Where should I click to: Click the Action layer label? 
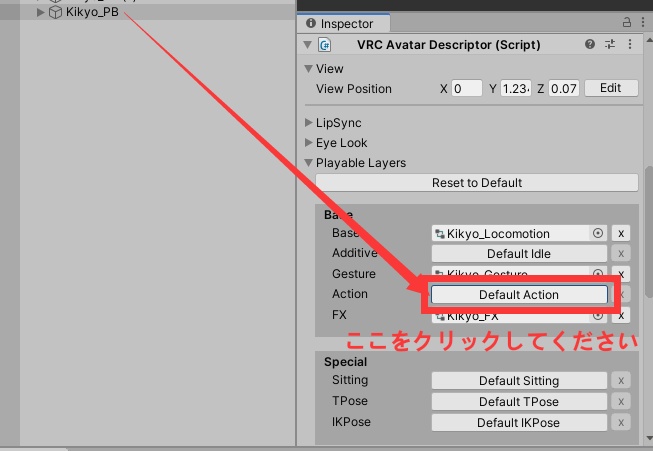[350, 294]
